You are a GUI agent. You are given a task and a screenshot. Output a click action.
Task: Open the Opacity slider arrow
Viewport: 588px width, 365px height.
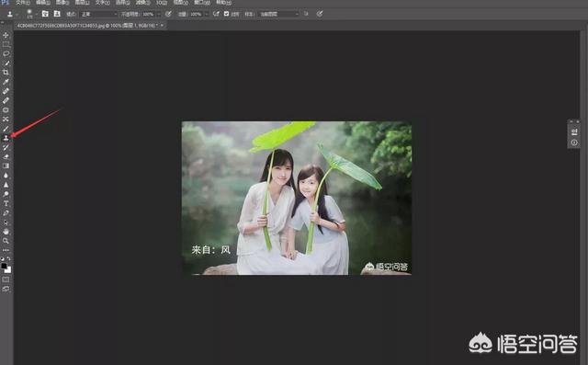tap(159, 14)
